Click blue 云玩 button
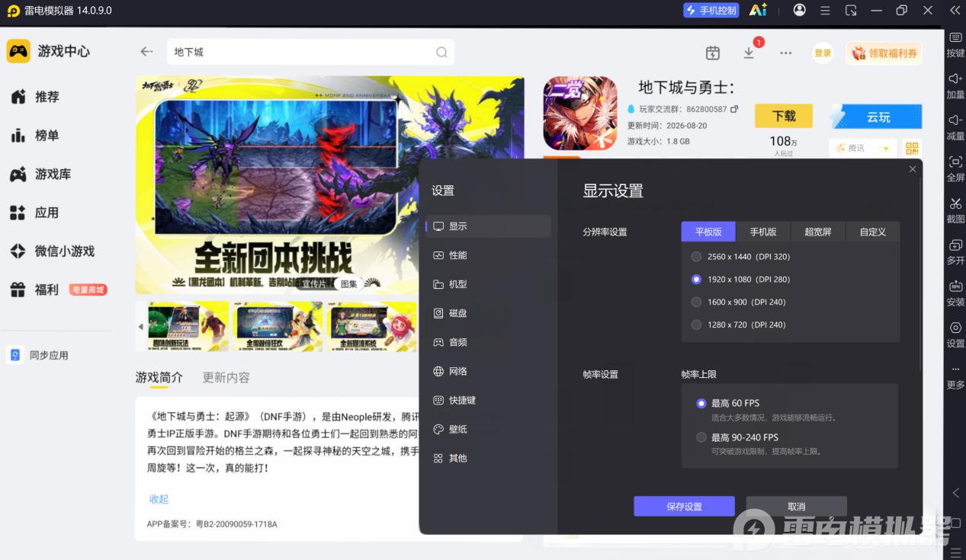966x560 pixels. (875, 117)
